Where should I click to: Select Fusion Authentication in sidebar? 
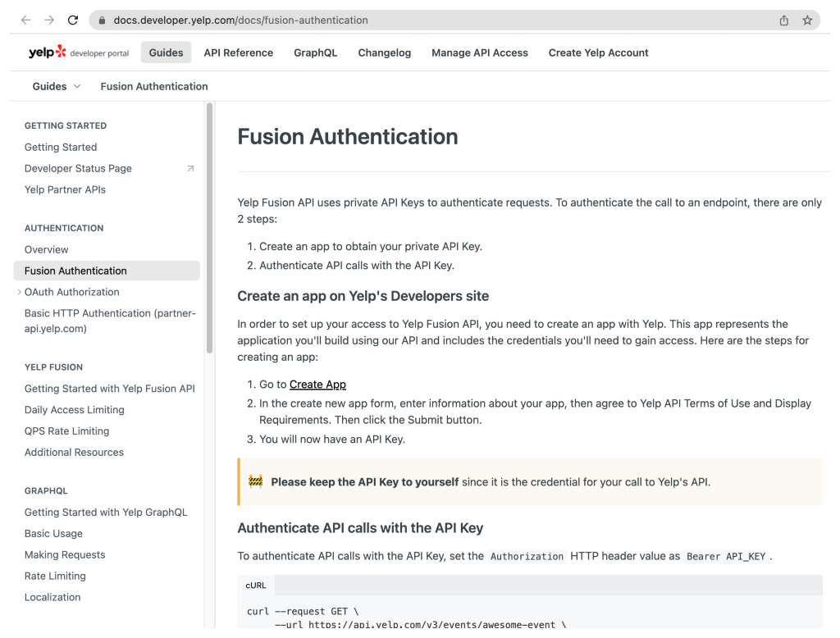click(107, 271)
